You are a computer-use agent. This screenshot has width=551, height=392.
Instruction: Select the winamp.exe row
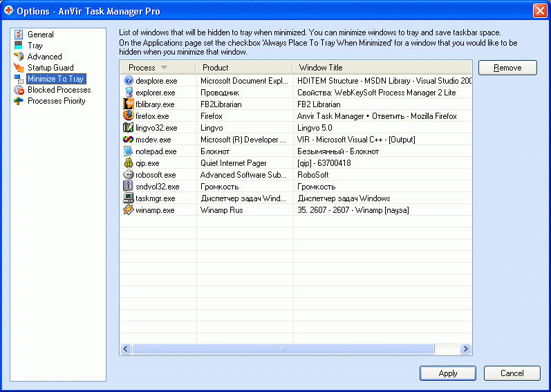pyautogui.click(x=296, y=210)
